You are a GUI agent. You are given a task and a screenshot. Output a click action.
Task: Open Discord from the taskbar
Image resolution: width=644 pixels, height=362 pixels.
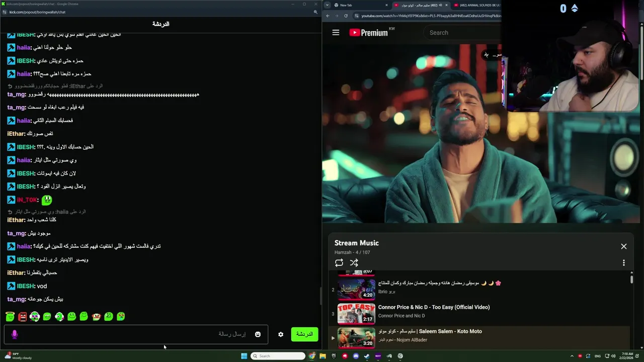(x=356, y=356)
